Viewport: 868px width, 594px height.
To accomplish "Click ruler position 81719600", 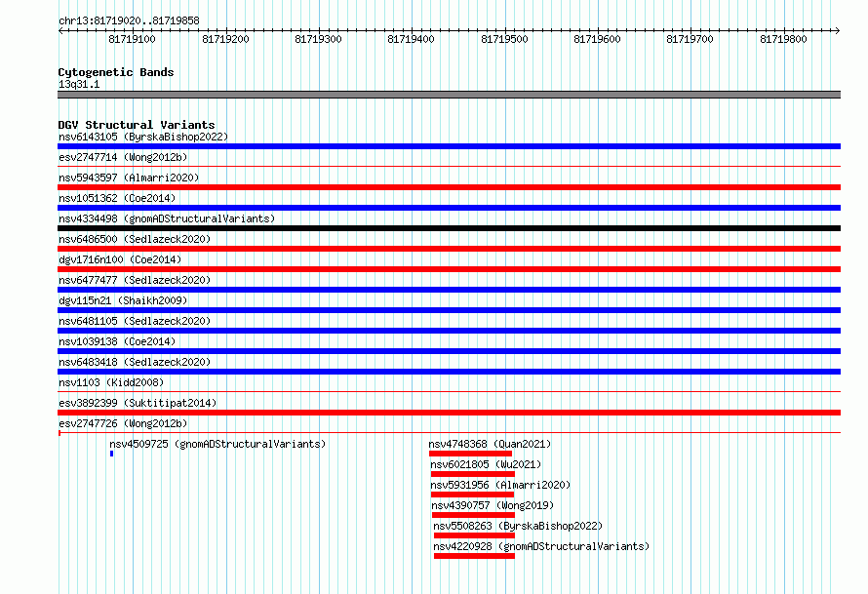I will pos(597,39).
